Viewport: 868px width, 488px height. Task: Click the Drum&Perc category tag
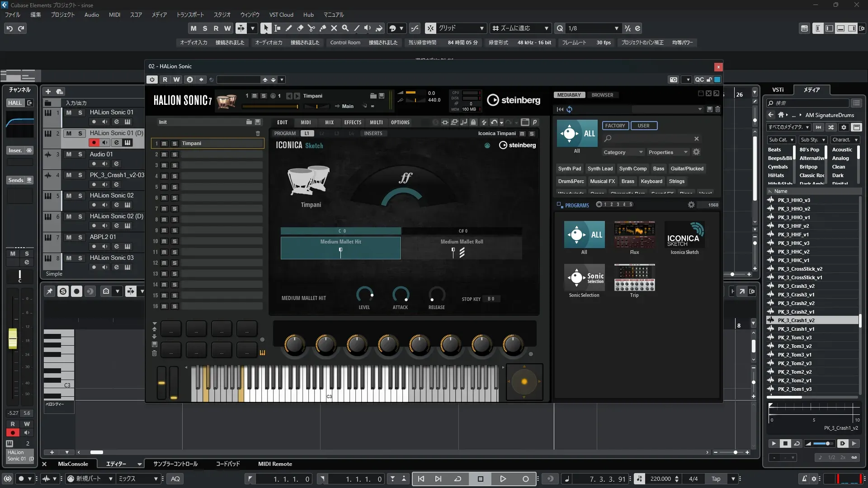coord(571,181)
